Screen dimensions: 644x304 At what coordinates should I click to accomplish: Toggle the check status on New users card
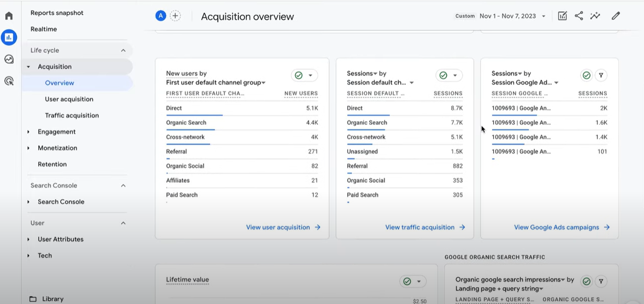coord(299,75)
